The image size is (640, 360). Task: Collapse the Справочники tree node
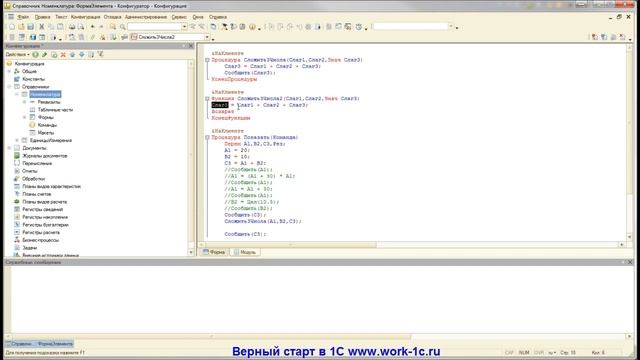pos(9,87)
